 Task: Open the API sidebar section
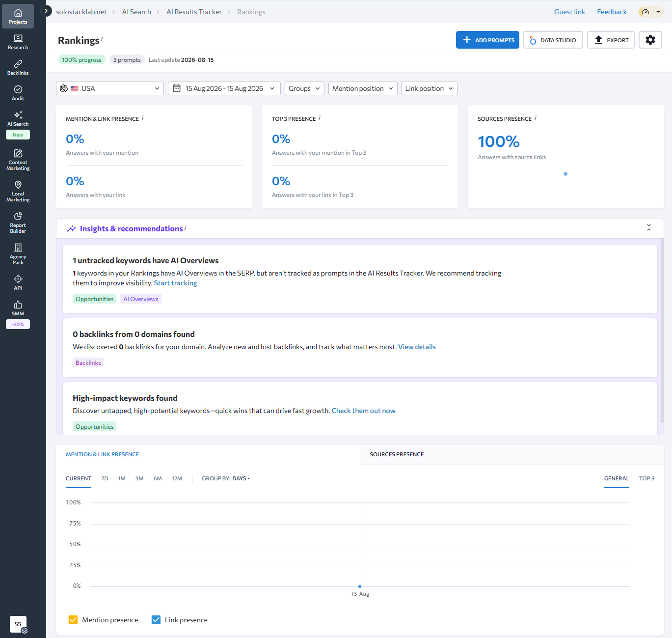pyautogui.click(x=18, y=282)
